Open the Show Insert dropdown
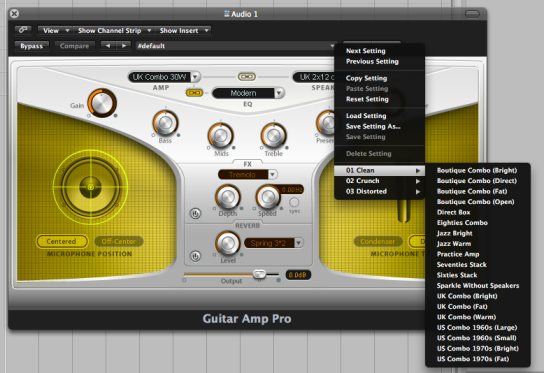This screenshot has width=544, height=373. (183, 31)
